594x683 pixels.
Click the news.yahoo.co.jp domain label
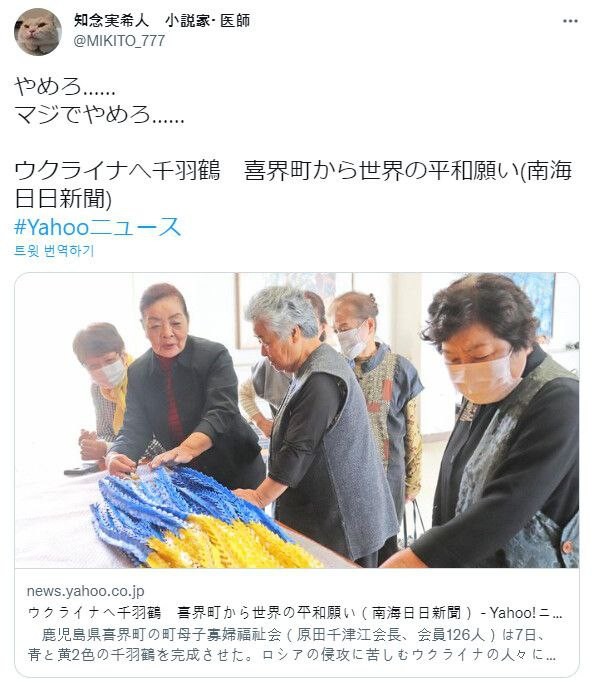85,591
